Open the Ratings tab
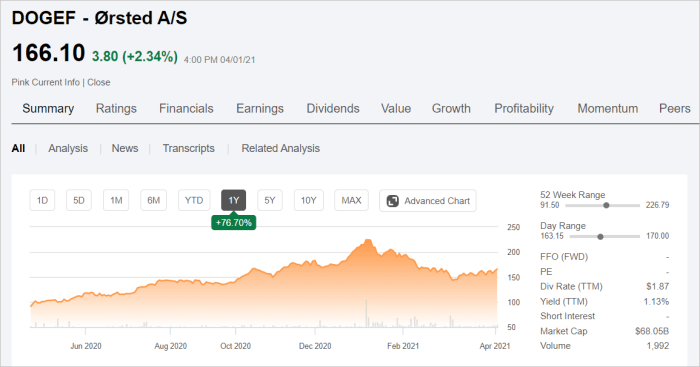The height and width of the screenshot is (367, 700). coord(116,108)
